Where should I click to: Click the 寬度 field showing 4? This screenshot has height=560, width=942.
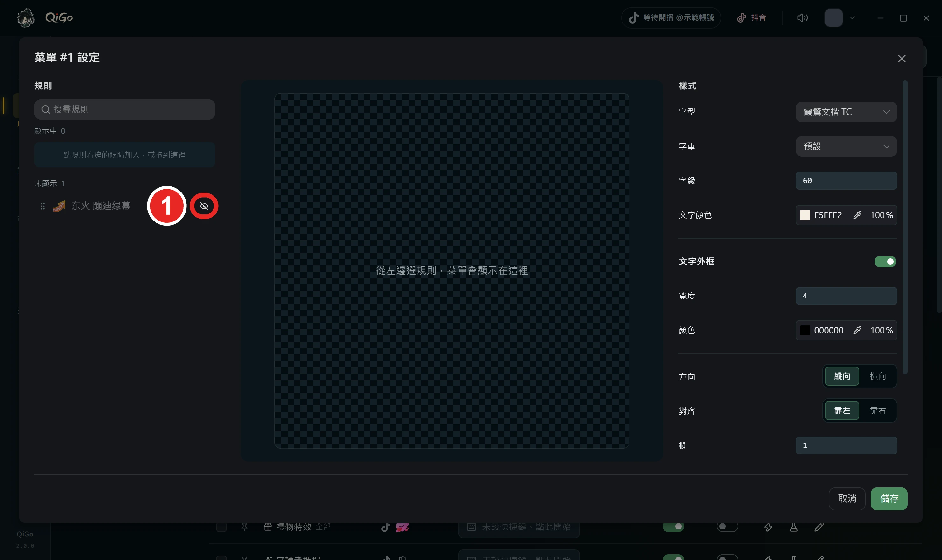846,296
